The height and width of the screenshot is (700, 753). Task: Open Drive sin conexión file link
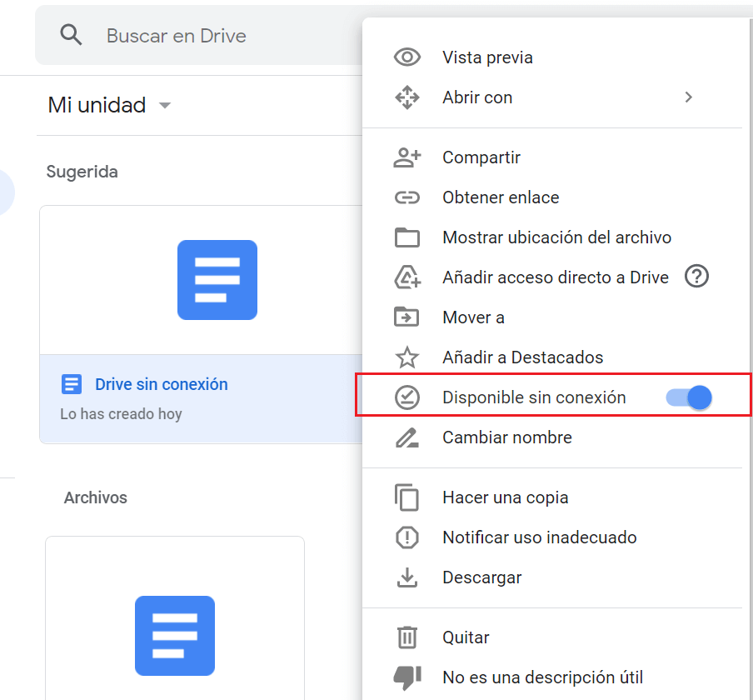tap(162, 384)
